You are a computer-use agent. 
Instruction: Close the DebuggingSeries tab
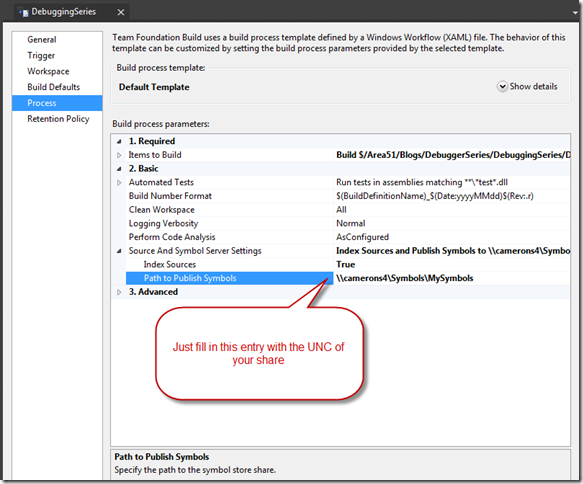121,12
